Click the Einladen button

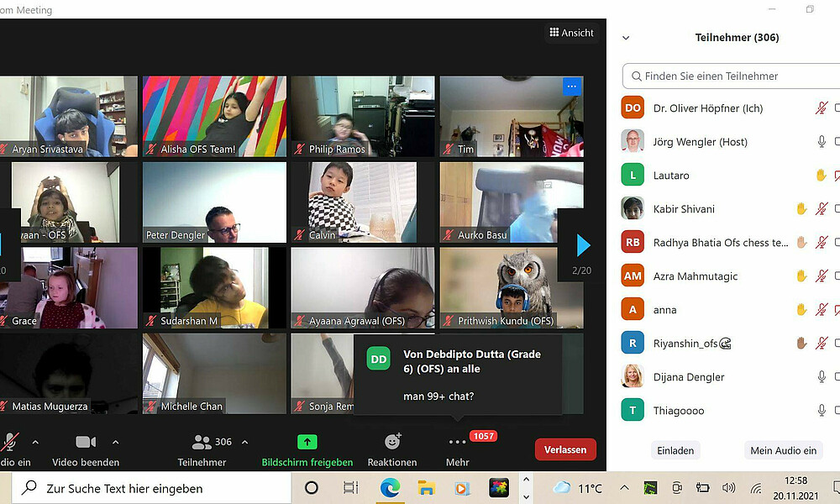coord(675,450)
